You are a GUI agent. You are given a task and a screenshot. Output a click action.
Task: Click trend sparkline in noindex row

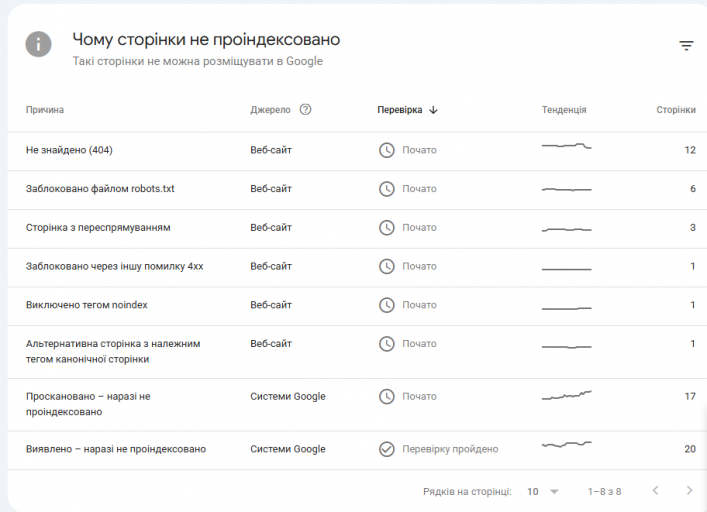pyautogui.click(x=566, y=308)
